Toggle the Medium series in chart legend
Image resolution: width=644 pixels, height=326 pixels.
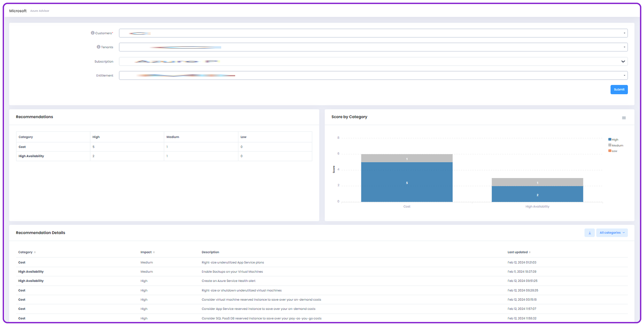(616, 145)
